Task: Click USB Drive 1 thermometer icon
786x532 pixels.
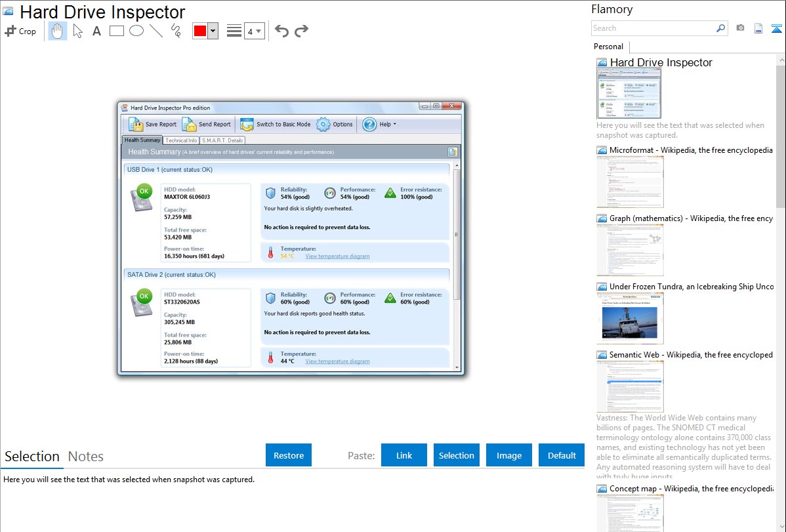Action: [x=271, y=252]
